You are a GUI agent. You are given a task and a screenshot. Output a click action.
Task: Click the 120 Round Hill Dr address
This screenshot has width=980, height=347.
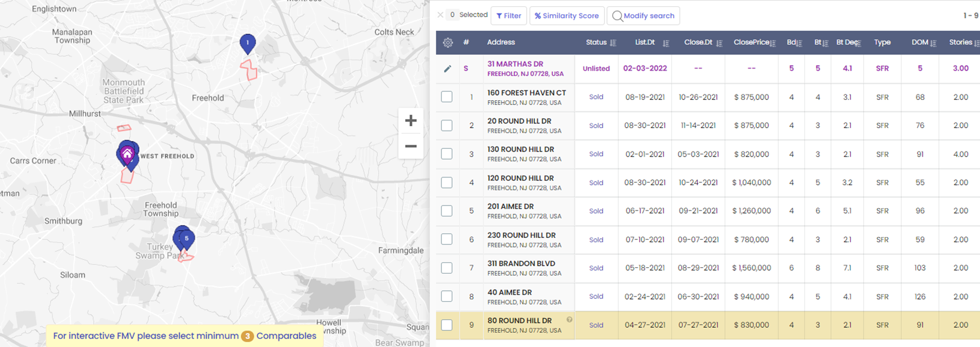tap(520, 178)
